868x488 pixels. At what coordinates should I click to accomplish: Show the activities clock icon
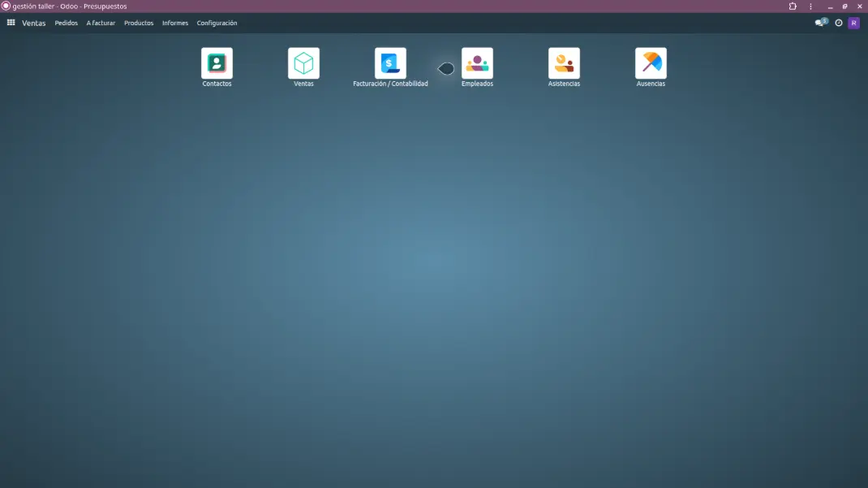point(839,23)
